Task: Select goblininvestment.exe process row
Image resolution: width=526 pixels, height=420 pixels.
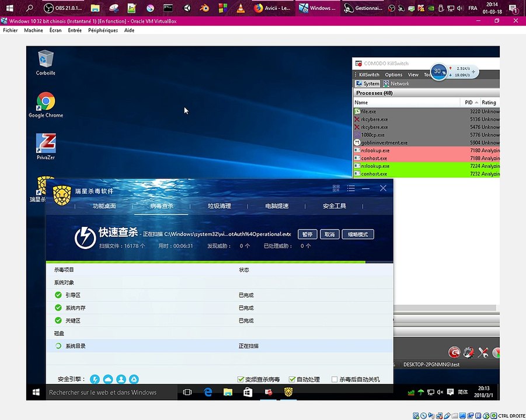Action: 427,143
